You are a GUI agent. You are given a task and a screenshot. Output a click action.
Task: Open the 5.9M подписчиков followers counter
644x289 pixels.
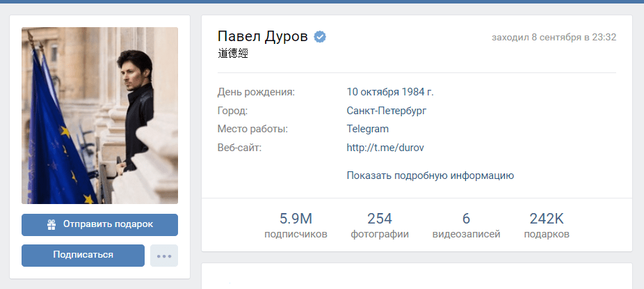pyautogui.click(x=296, y=225)
